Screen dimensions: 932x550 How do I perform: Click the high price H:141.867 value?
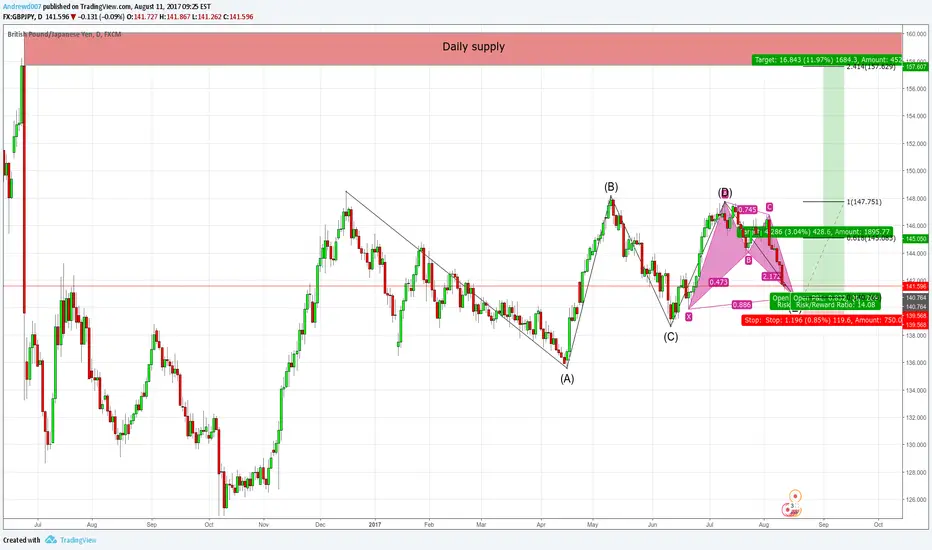[x=175, y=17]
